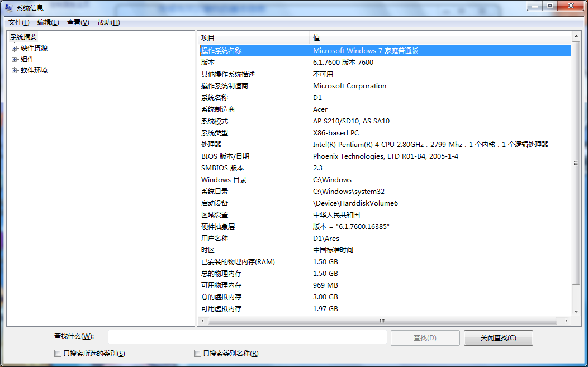Select the 处理器 row

(x=385, y=144)
